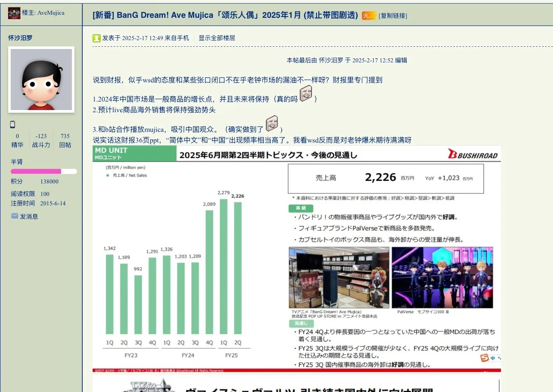Select the 阅读权限 100 line
Screen dimensions: 553x392
(x=30, y=194)
